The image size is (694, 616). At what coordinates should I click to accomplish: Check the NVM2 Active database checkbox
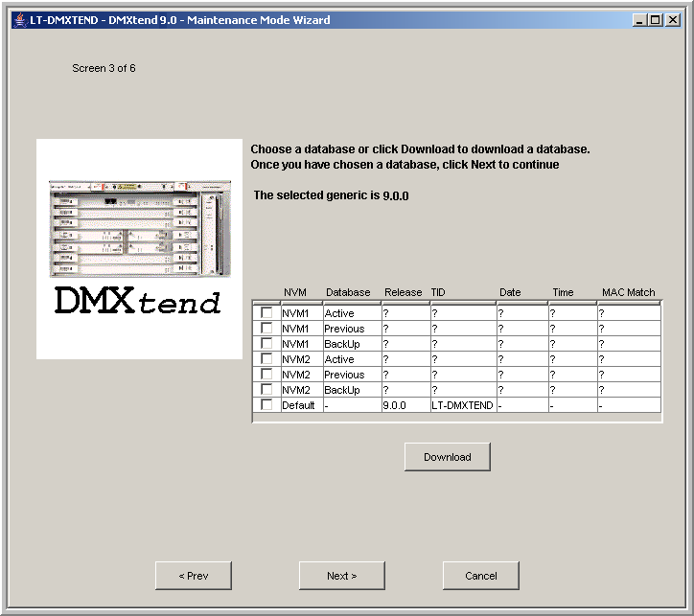(266, 358)
